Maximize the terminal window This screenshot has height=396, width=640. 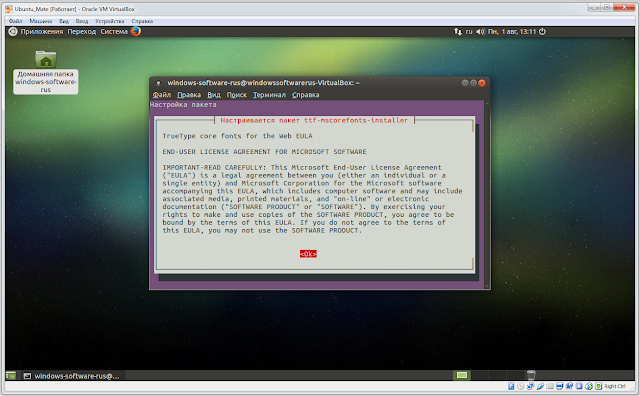click(473, 83)
